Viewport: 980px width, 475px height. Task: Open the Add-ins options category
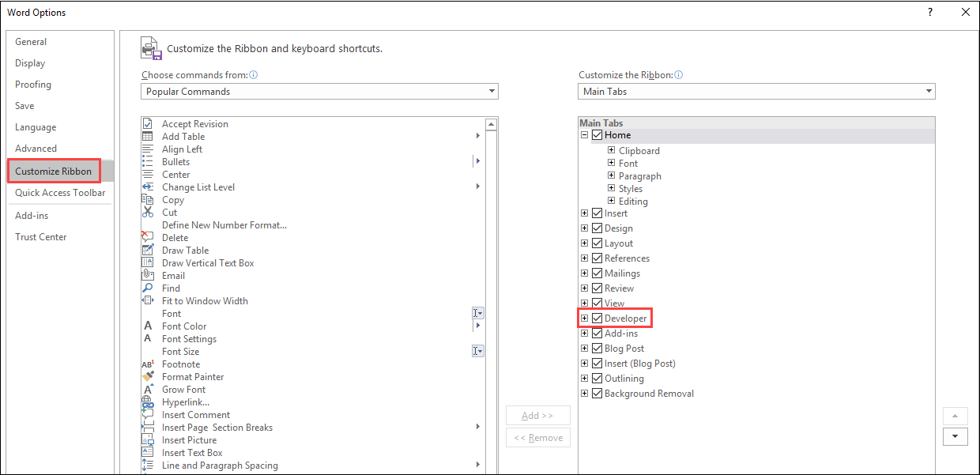click(32, 216)
